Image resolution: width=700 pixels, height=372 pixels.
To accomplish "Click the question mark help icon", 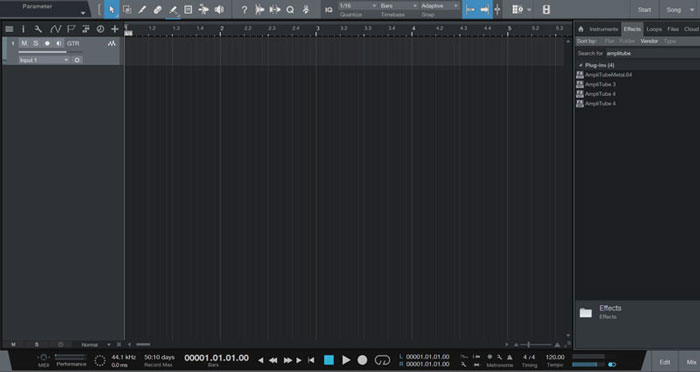I will coord(244,9).
